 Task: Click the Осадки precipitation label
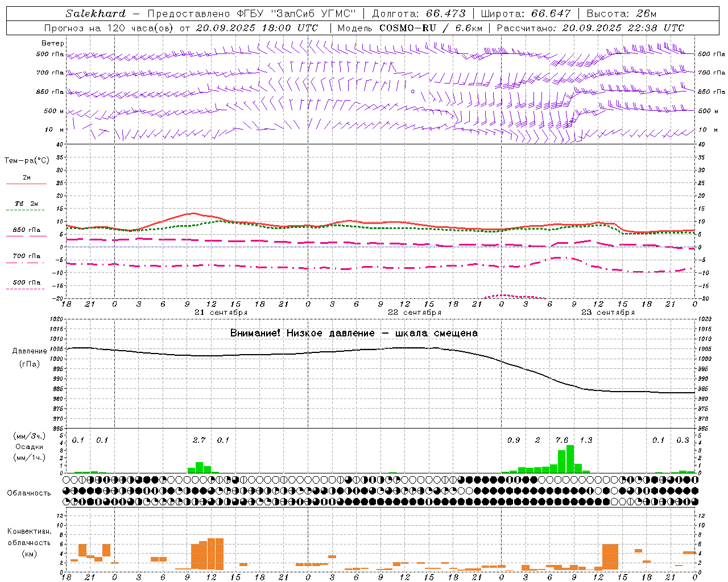click(30, 447)
